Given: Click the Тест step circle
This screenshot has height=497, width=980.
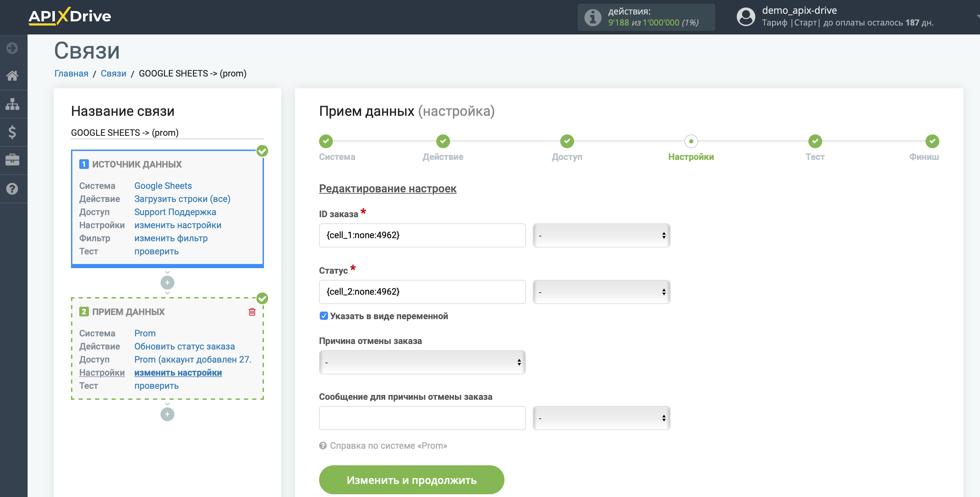Looking at the screenshot, I should pos(815,141).
